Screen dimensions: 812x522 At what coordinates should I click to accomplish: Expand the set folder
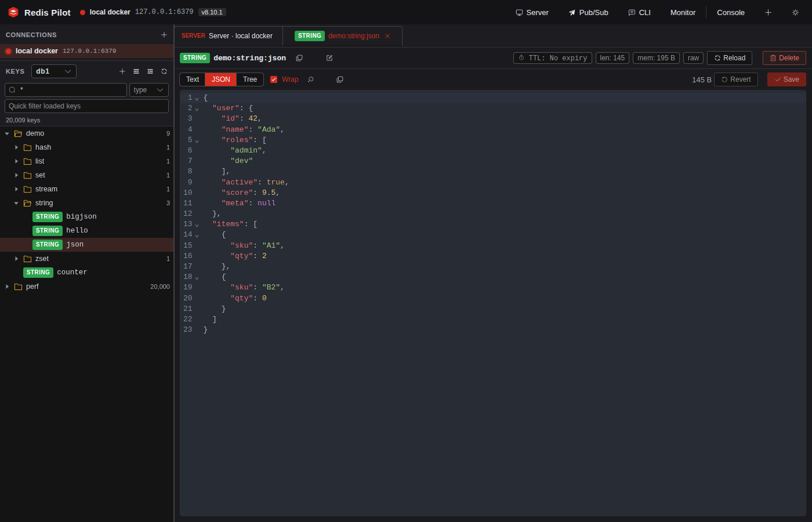coord(16,175)
